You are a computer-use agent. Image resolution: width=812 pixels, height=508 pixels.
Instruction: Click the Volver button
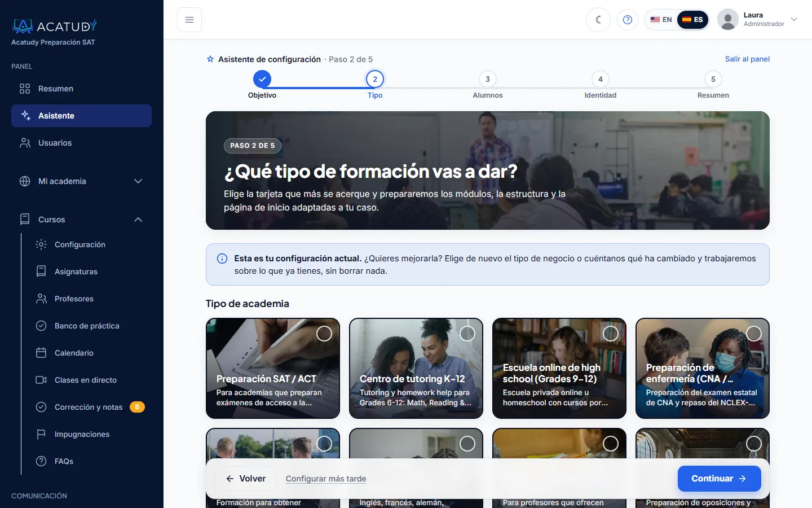245,479
